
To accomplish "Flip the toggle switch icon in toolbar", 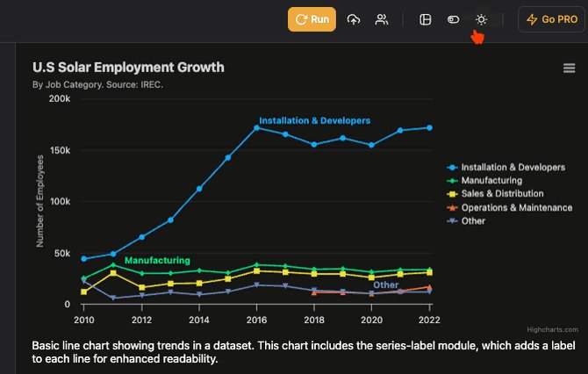I will click(453, 19).
